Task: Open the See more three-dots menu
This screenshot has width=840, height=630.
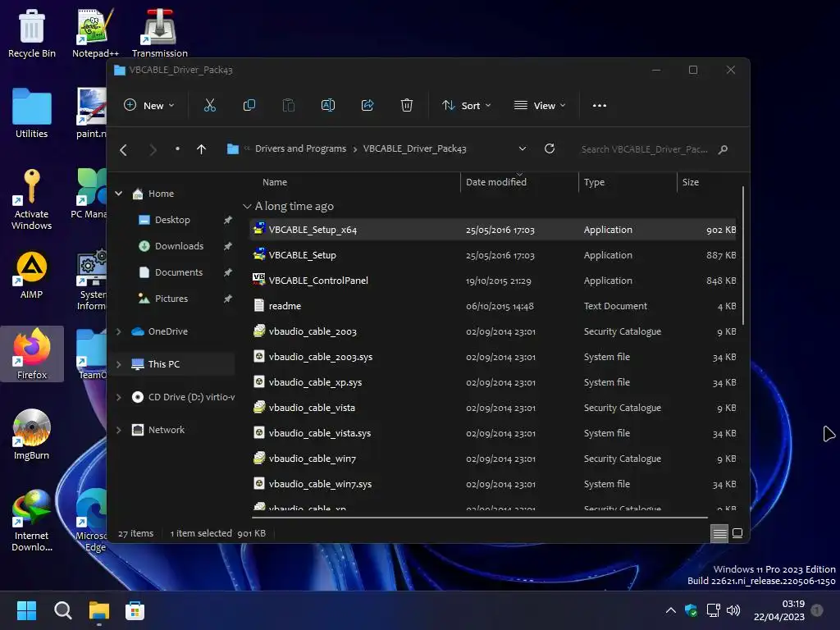Action: tap(600, 106)
